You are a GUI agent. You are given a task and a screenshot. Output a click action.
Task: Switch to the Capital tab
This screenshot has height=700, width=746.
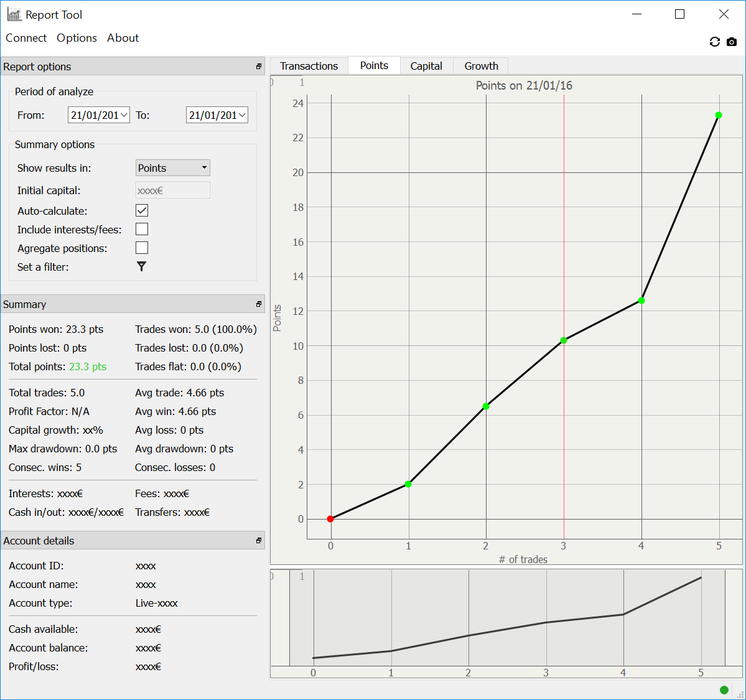point(426,66)
